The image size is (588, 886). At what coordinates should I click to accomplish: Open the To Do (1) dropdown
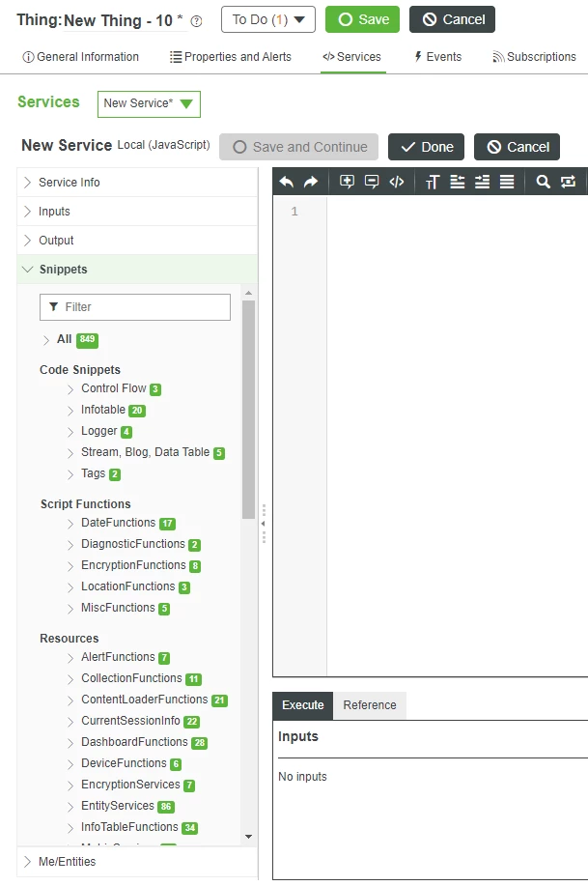coord(268,19)
